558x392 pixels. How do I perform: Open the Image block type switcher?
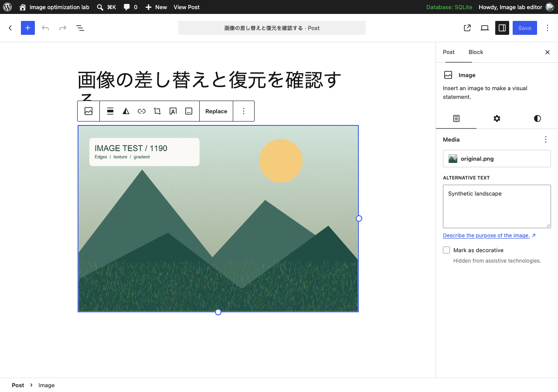[88, 111]
